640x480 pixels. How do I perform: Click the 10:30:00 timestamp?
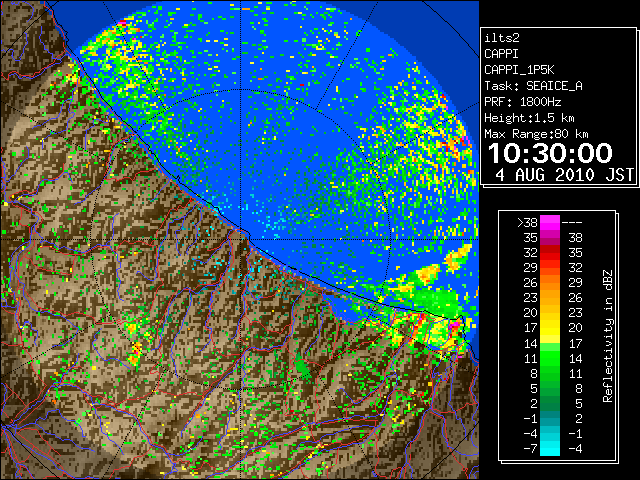(x=550, y=153)
